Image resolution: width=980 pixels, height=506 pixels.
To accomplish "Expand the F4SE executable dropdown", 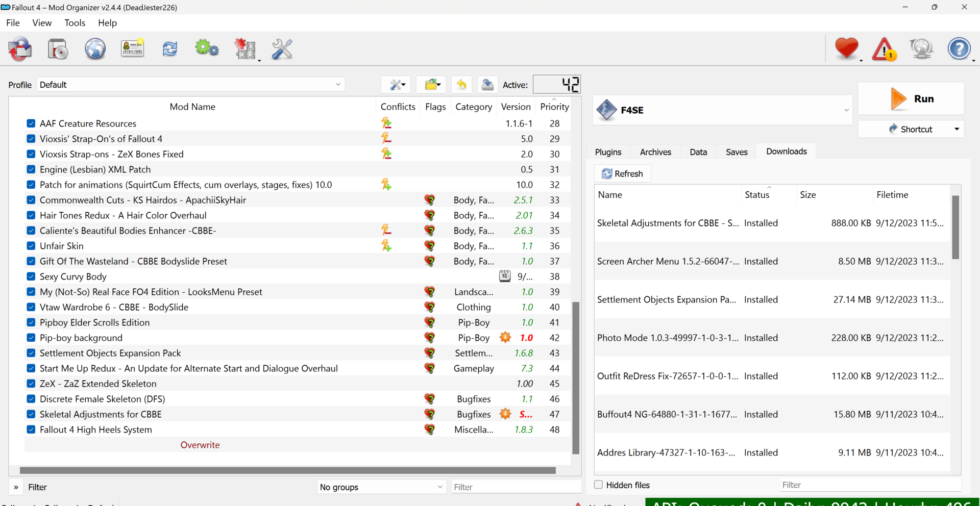I will click(846, 110).
